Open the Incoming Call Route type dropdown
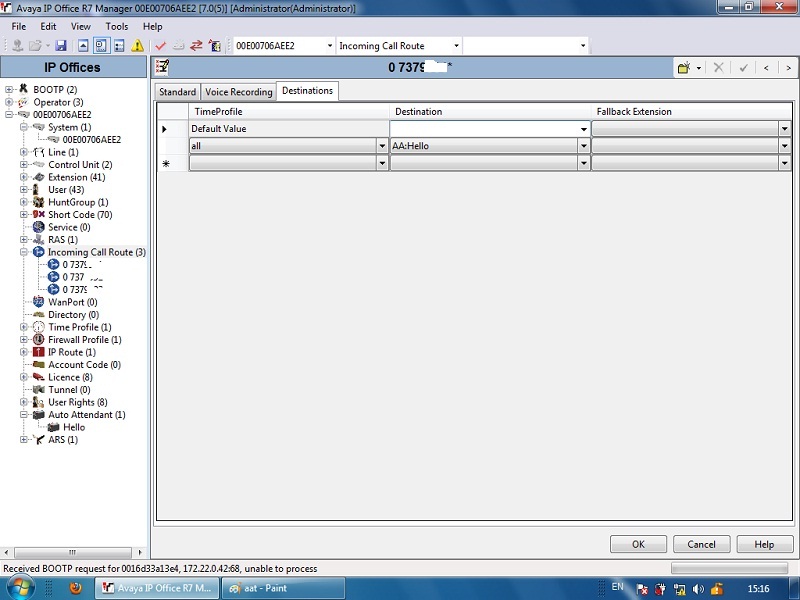This screenshot has width=800, height=600. coord(456,46)
